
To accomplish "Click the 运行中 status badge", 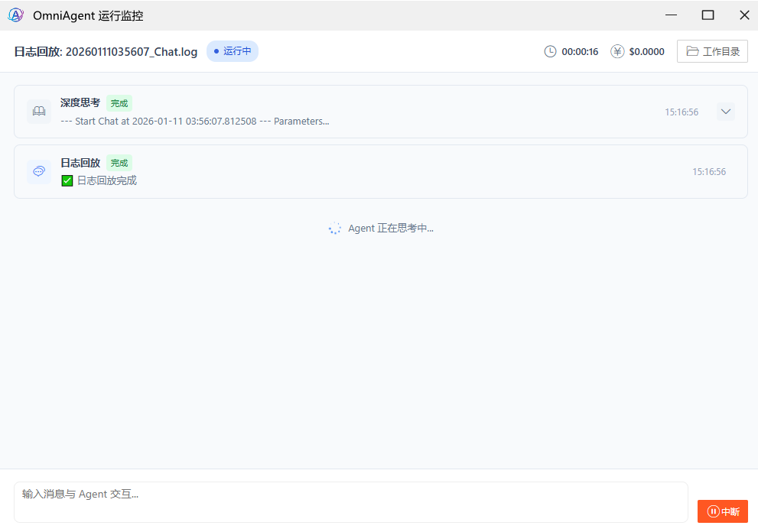I will [x=233, y=51].
